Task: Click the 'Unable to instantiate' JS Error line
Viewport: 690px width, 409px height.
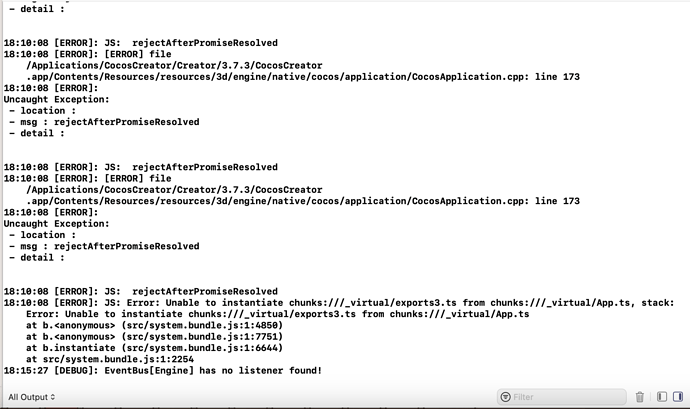Action: 339,303
